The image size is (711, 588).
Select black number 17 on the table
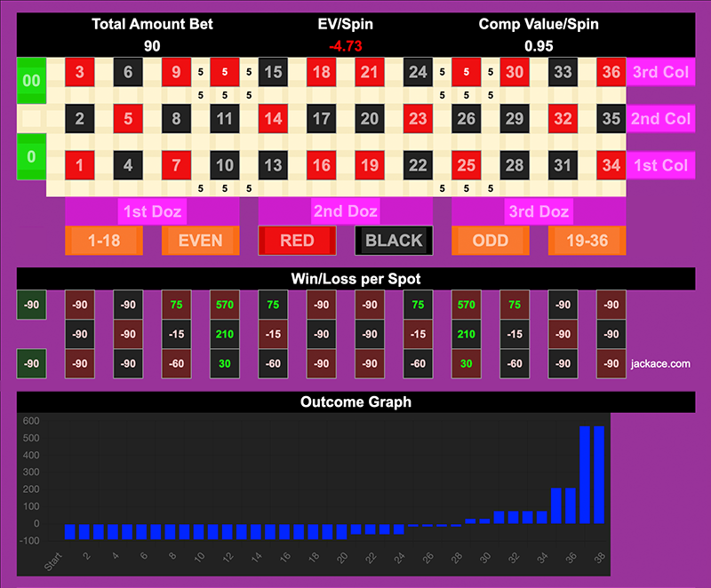pos(321,118)
